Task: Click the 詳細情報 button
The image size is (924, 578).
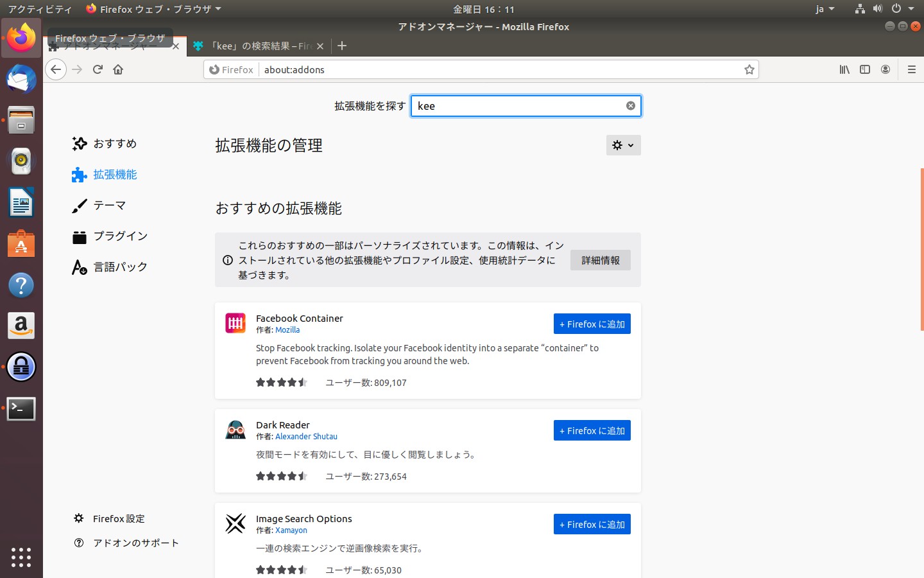Action: (x=601, y=260)
